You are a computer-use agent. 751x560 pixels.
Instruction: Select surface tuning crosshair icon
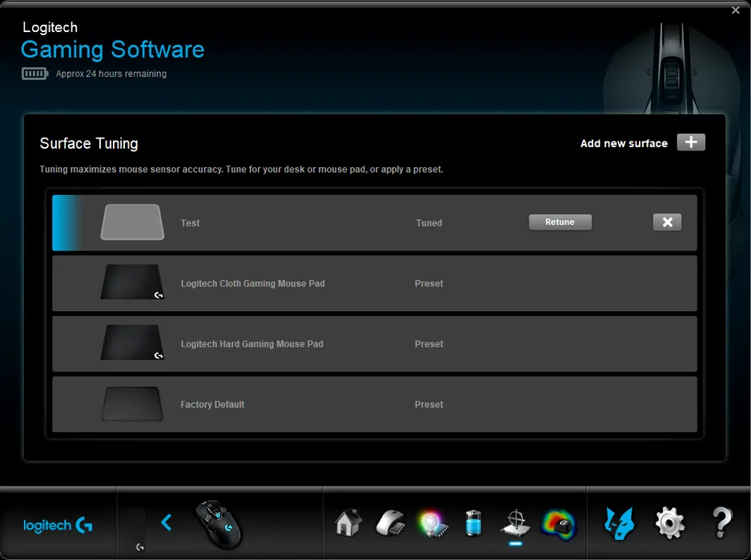click(x=515, y=523)
